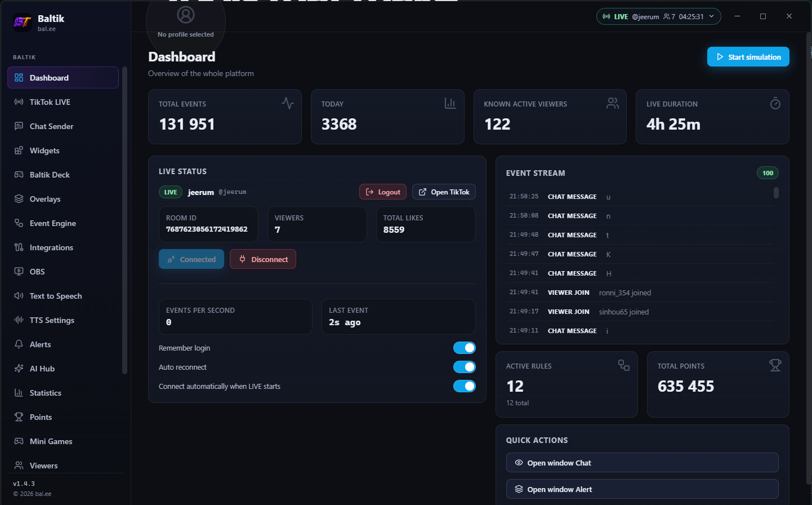812x505 pixels.
Task: Click the v1.4.3 version label
Action: tap(24, 484)
